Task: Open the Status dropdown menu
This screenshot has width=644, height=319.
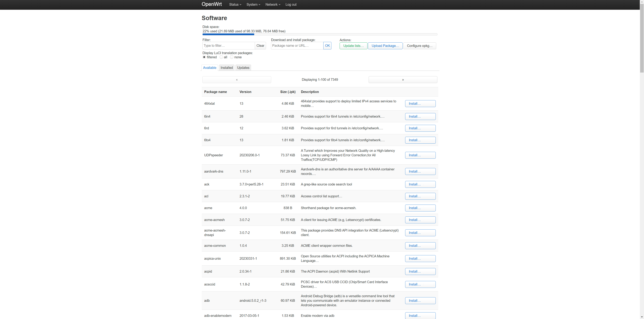Action: tap(235, 5)
